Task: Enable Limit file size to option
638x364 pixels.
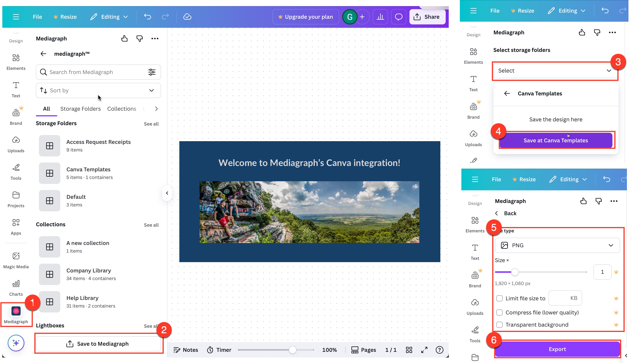Action: pyautogui.click(x=499, y=298)
